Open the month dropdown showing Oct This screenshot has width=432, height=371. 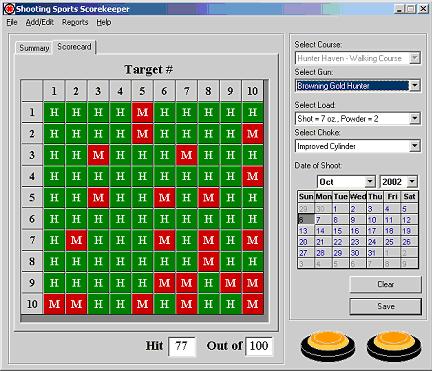(x=370, y=182)
